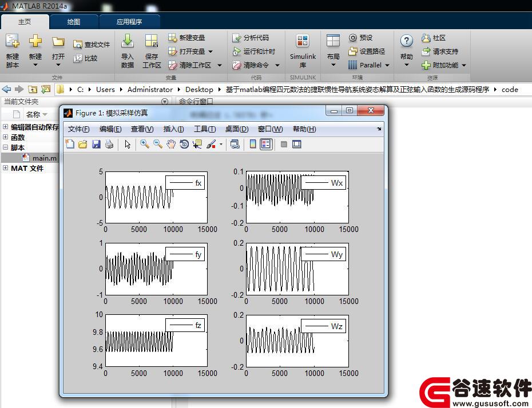Open 预设 preferences
The height and width of the screenshot is (408, 532).
pos(360,38)
